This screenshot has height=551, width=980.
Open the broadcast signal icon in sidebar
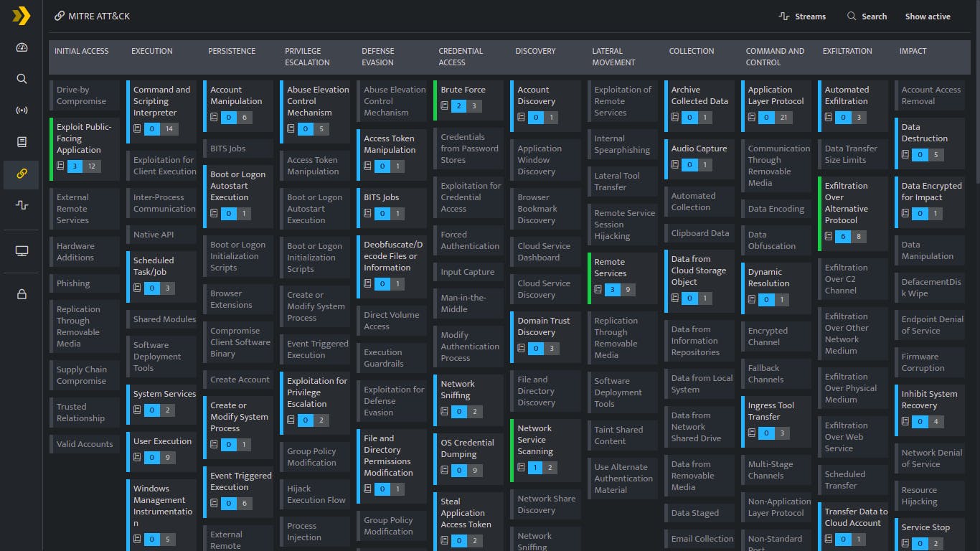click(22, 110)
